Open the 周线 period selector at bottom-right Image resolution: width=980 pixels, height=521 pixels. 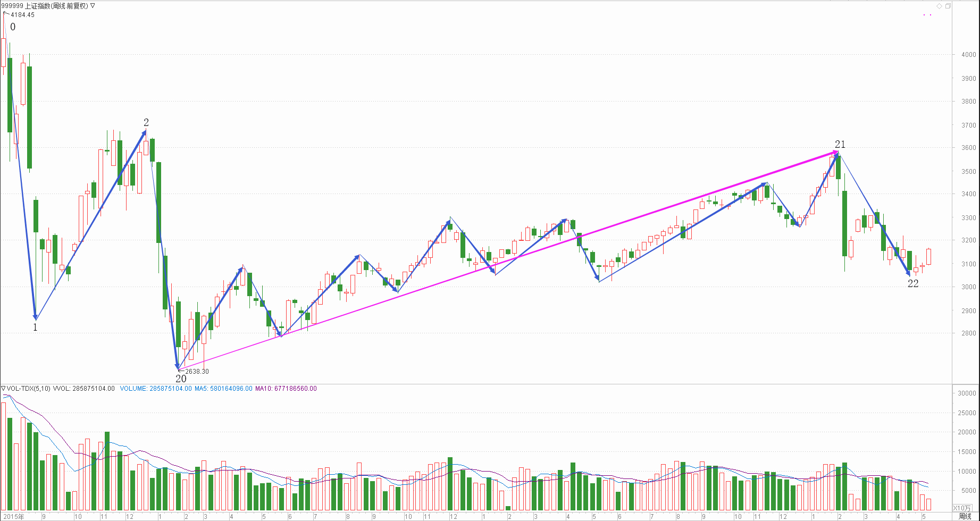click(965, 516)
